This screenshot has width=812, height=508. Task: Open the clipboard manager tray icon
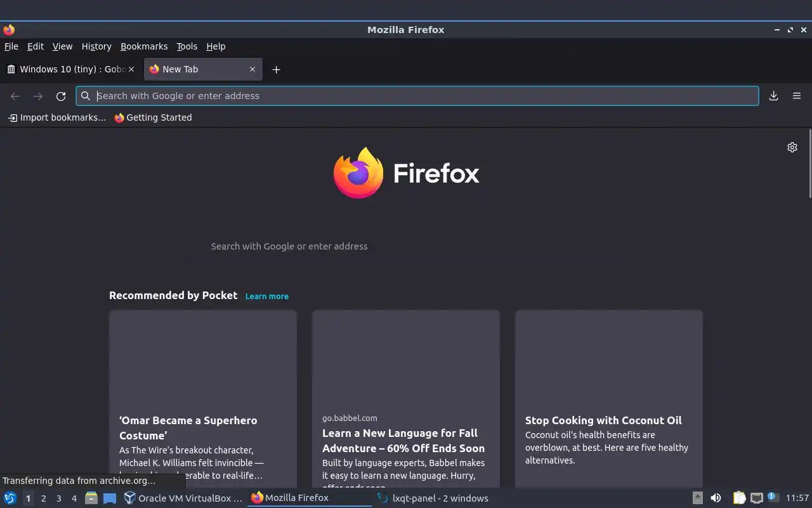(739, 498)
